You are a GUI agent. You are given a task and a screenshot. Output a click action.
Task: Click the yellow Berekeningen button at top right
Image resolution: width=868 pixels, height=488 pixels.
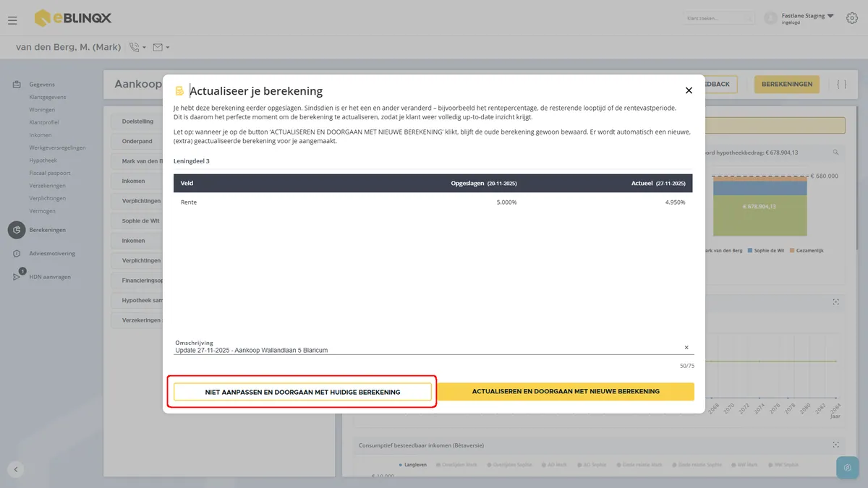[787, 84]
